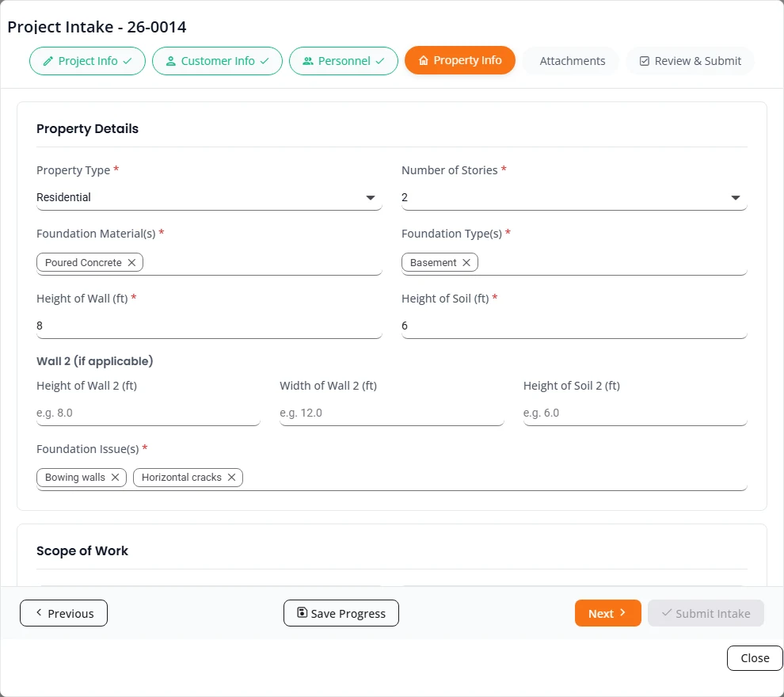Go back using the Previous button
784x697 pixels.
click(x=63, y=613)
